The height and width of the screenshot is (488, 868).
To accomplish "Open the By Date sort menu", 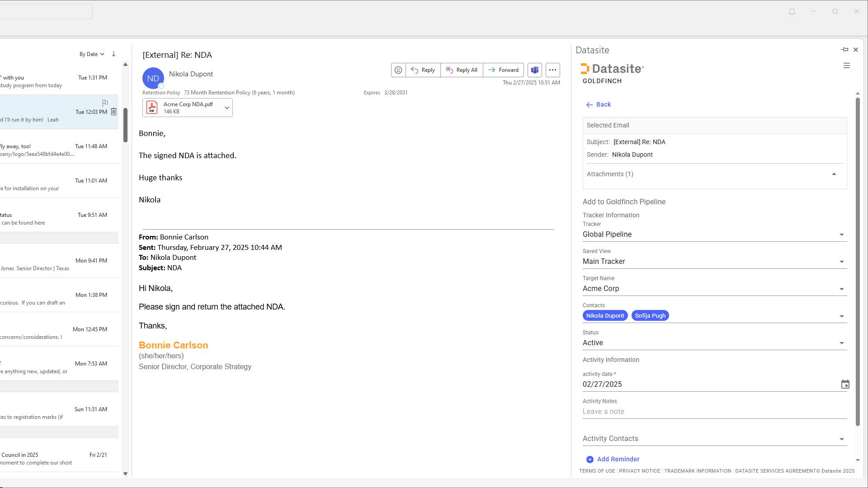I will (x=92, y=54).
